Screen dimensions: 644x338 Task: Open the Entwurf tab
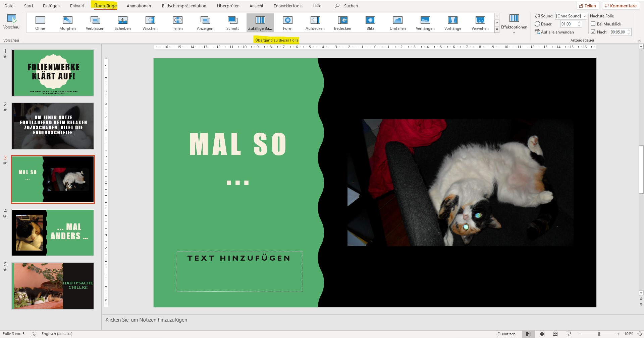77,6
